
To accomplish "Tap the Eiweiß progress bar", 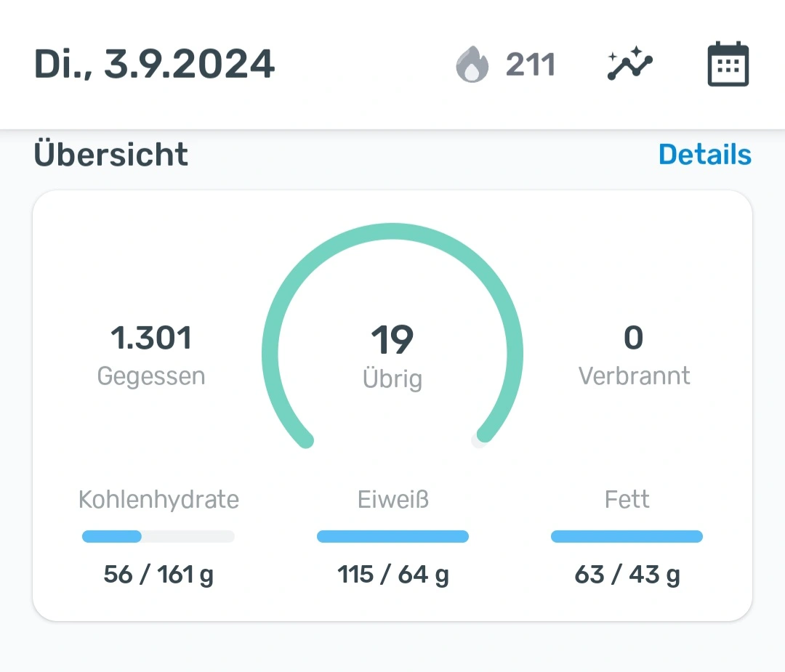I will (x=392, y=537).
